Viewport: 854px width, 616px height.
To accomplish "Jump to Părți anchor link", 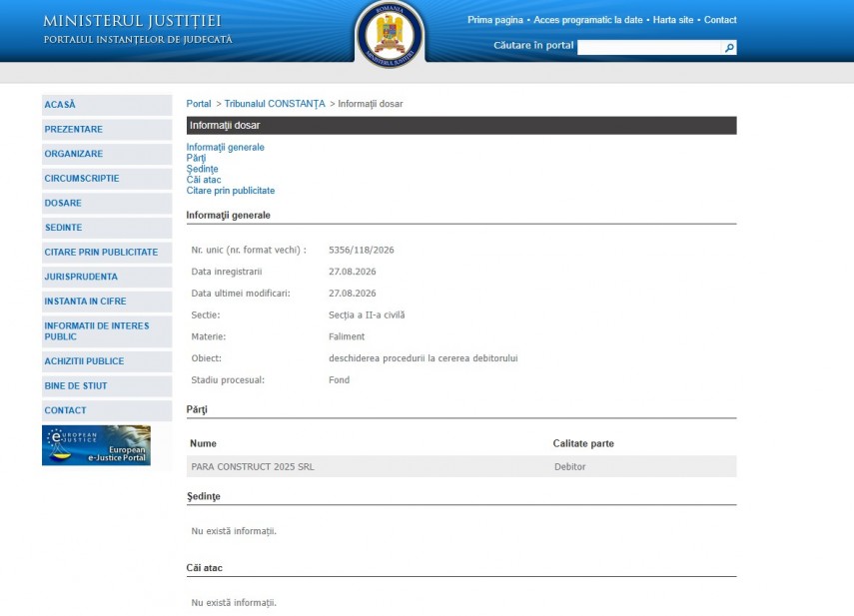I will [196, 158].
